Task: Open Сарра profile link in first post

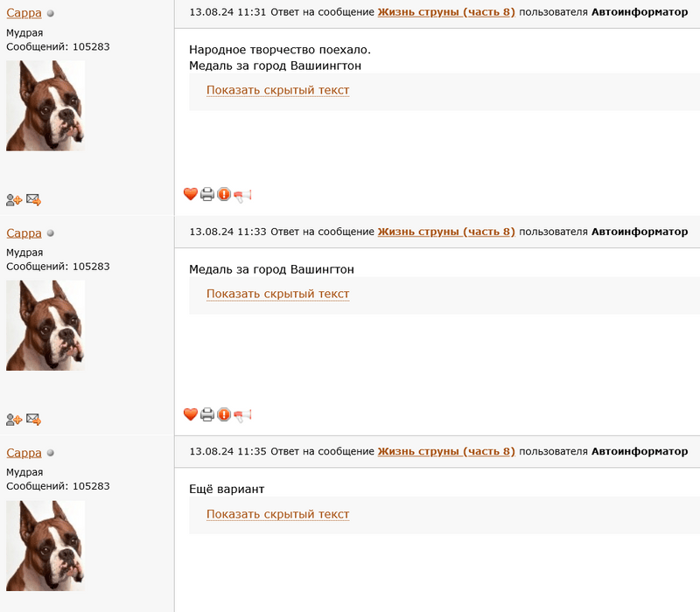Action: pyautogui.click(x=24, y=13)
